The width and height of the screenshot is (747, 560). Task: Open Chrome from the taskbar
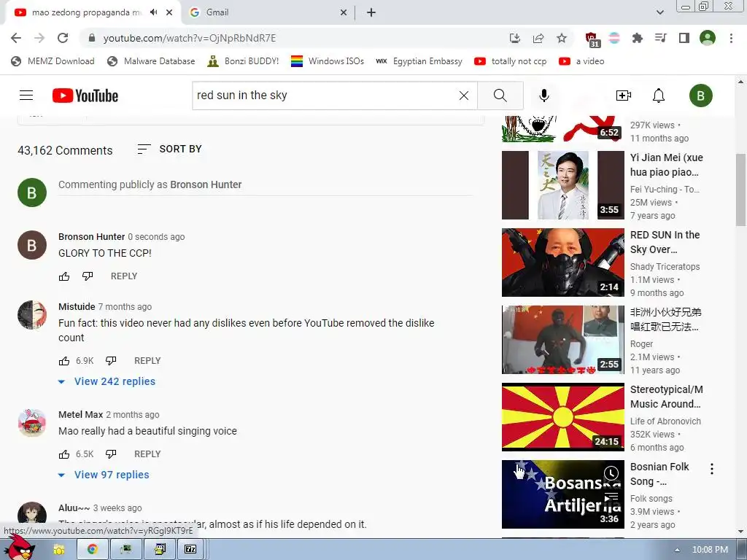click(x=93, y=550)
